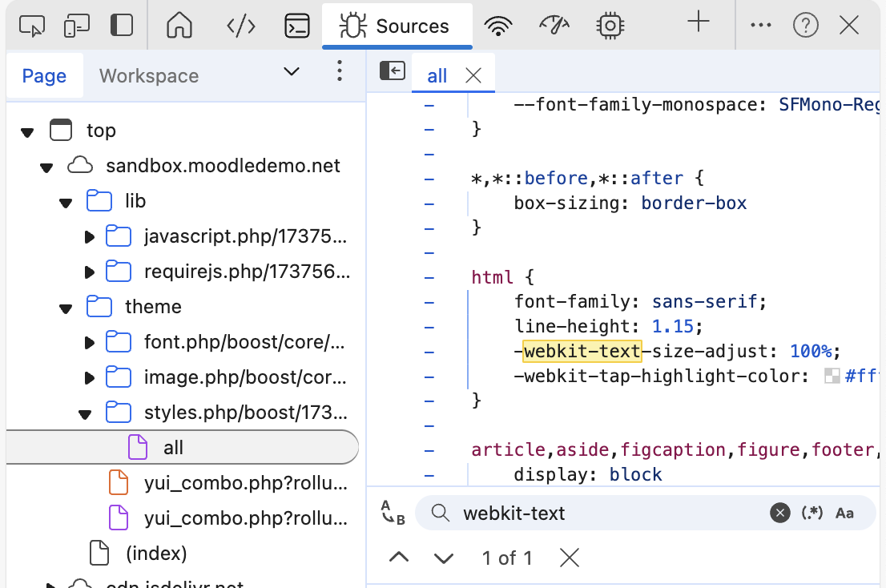886x588 pixels.
Task: Collapse the top frame node
Action: [27, 132]
